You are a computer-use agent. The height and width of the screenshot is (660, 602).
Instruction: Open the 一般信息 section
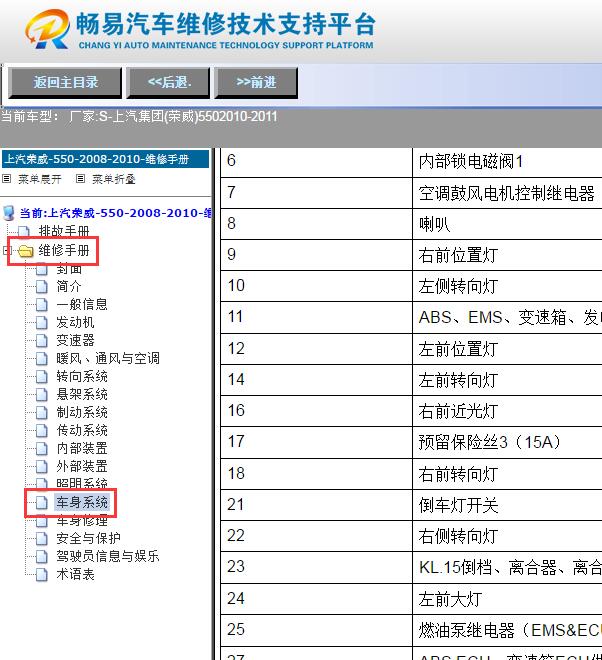(x=82, y=304)
